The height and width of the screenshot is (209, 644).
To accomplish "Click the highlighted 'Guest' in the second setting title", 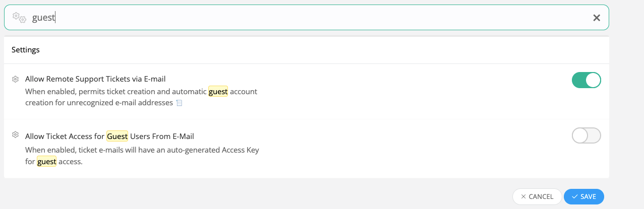I will pyautogui.click(x=117, y=136).
